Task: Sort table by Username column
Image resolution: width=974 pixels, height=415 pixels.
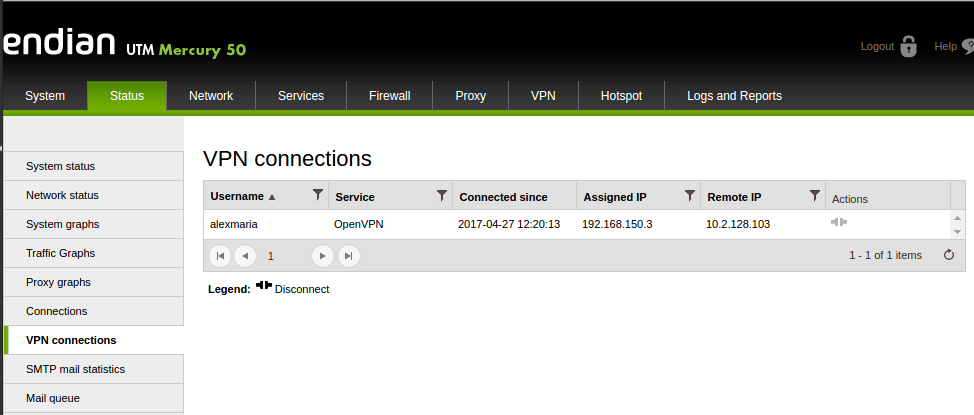Action: tap(237, 196)
